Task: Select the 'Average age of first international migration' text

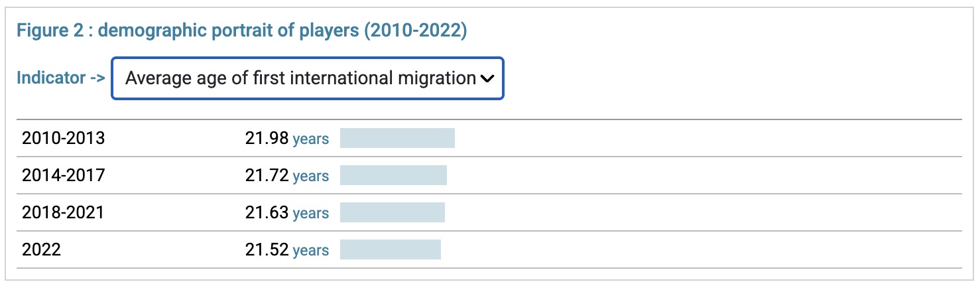Action: [300, 78]
